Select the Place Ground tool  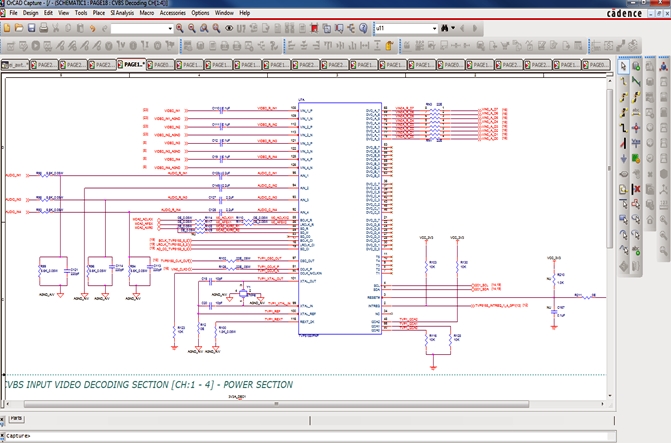click(623, 158)
